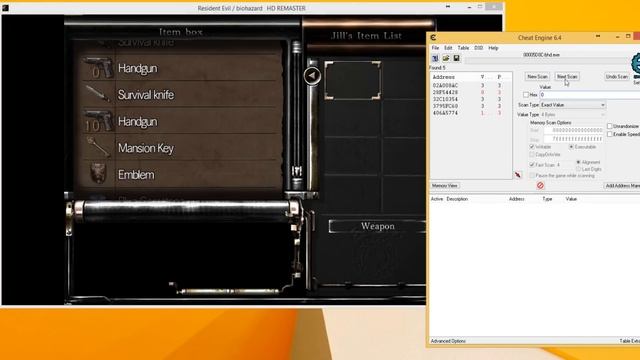Toggle the Writable checkbox

(532, 147)
